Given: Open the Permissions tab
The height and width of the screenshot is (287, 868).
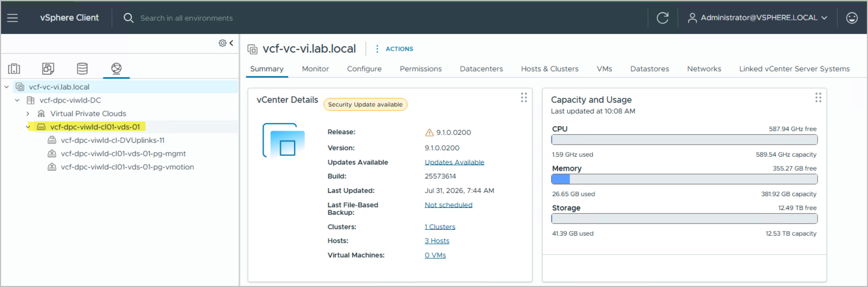Looking at the screenshot, I should tap(421, 69).
